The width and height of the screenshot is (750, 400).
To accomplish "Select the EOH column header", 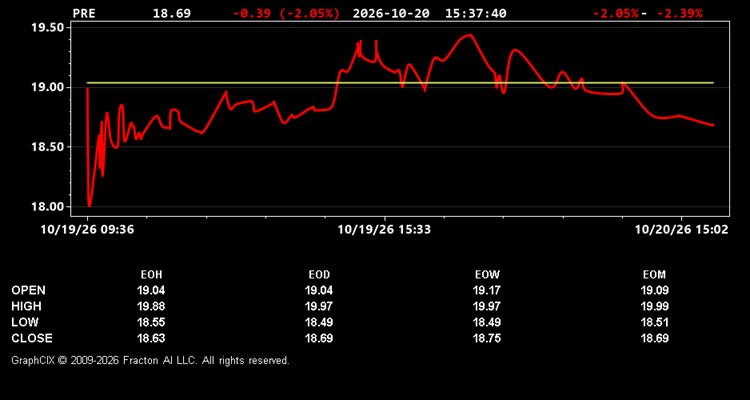I will click(151, 275).
